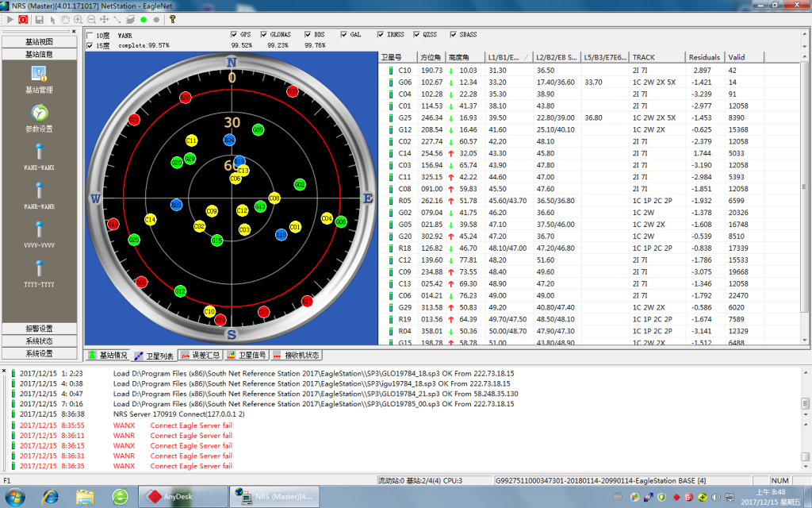Expand the 报警设置 sidebar section
Viewport: 812px width, 508px height.
(39, 329)
